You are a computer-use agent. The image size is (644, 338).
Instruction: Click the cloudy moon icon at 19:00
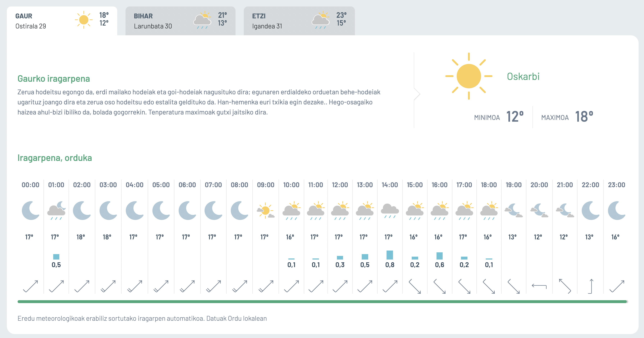(514, 210)
